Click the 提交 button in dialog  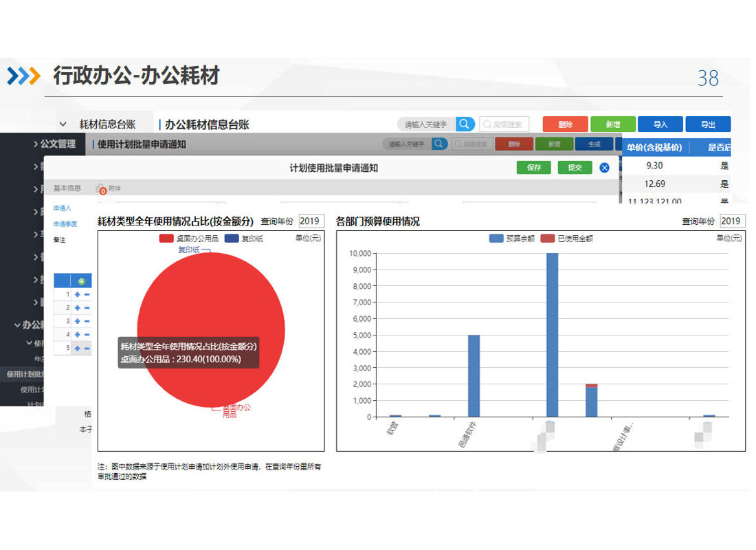click(x=575, y=168)
